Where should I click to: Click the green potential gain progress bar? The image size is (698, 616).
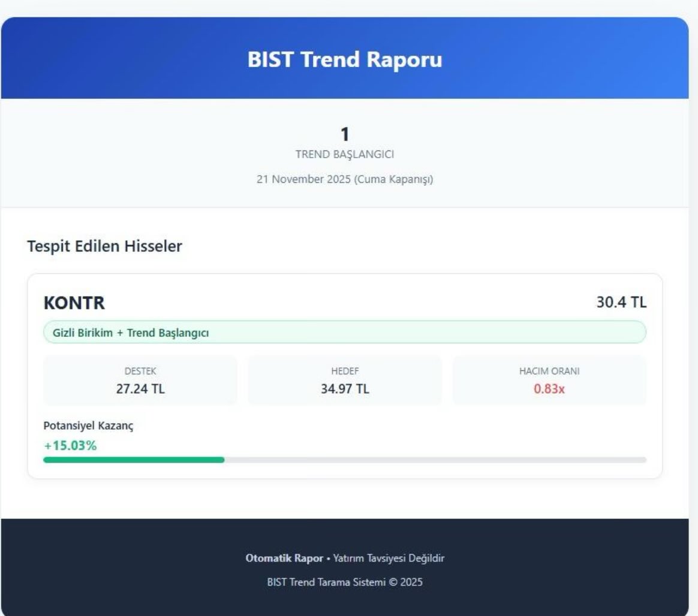(x=134, y=460)
